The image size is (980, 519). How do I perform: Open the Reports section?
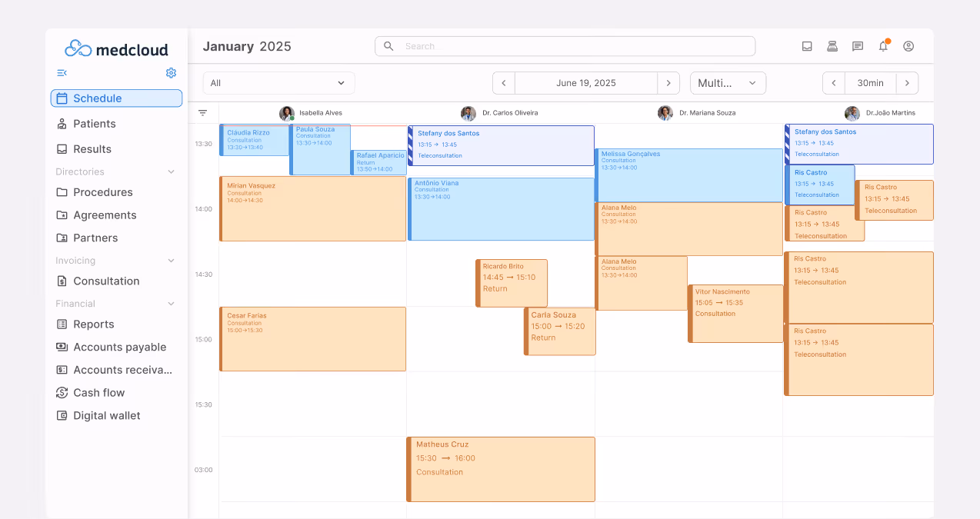pyautogui.click(x=93, y=324)
